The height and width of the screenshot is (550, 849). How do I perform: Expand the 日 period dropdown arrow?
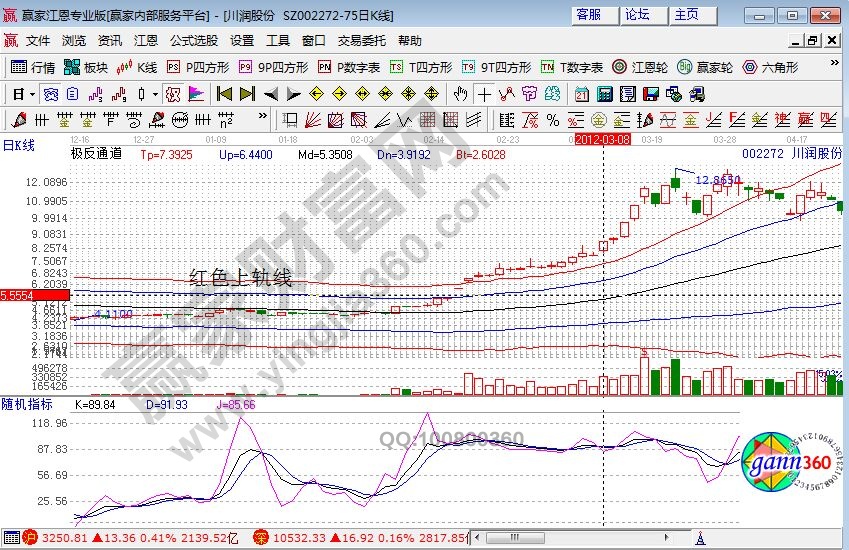(x=32, y=94)
